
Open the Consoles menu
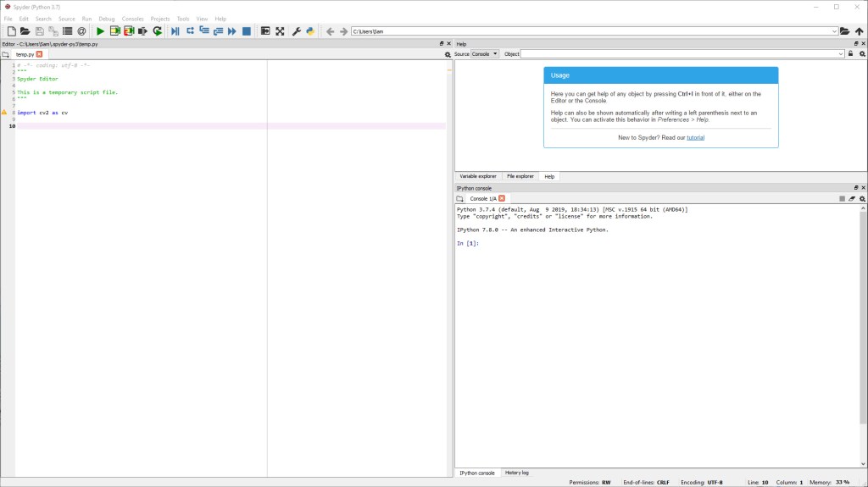(132, 19)
